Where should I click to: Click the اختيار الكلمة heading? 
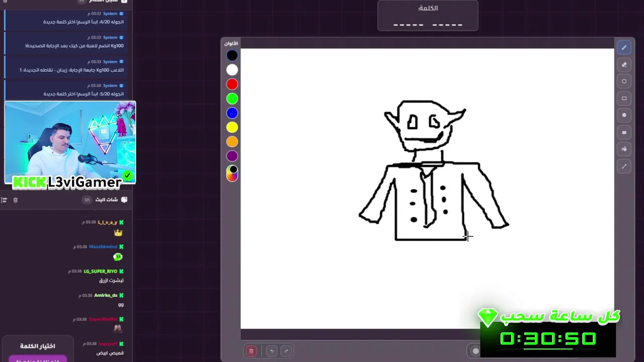pyautogui.click(x=38, y=346)
